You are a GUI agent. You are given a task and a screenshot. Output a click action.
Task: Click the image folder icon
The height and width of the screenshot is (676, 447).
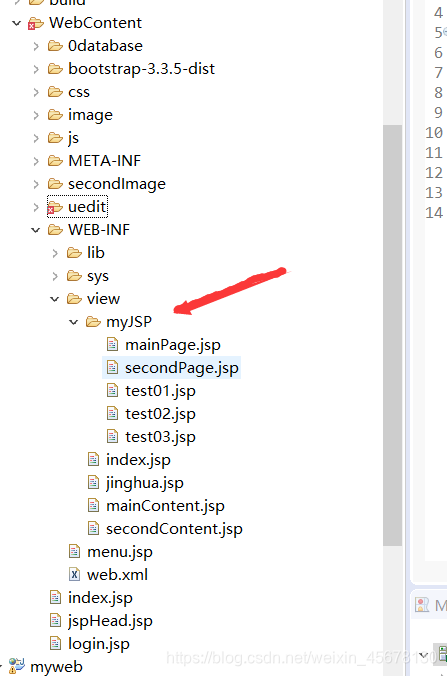55,115
